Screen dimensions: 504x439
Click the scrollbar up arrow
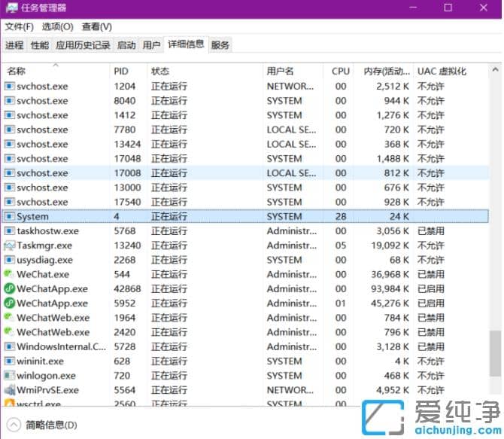(495, 69)
